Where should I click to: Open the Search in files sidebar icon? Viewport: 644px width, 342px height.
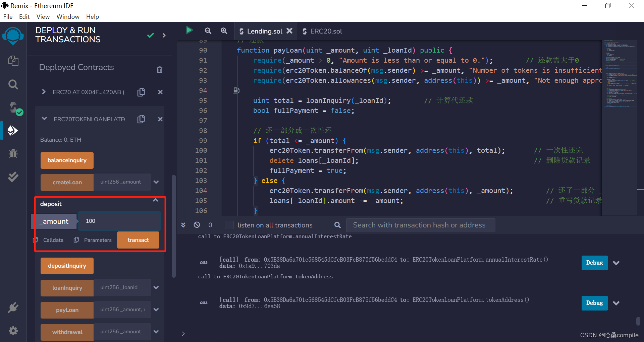pyautogui.click(x=13, y=84)
